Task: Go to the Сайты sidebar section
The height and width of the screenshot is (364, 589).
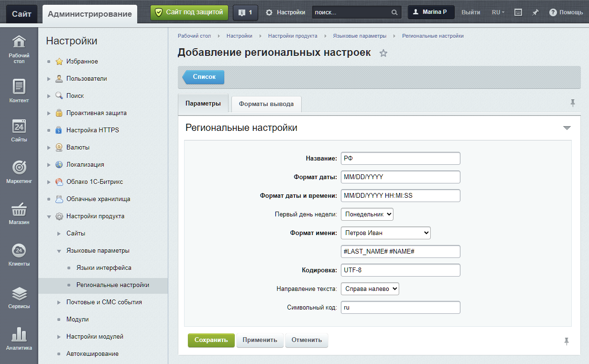Action: (x=19, y=130)
